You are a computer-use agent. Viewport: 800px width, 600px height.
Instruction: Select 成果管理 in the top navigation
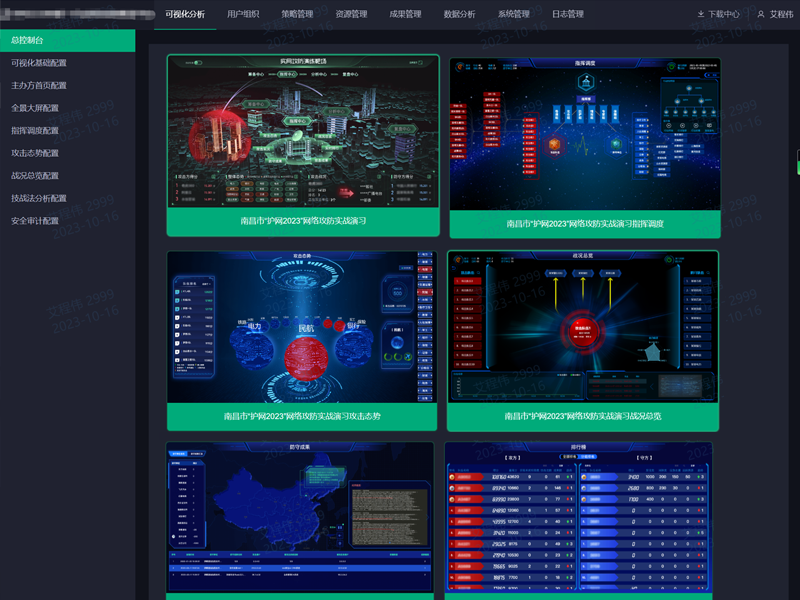point(405,15)
